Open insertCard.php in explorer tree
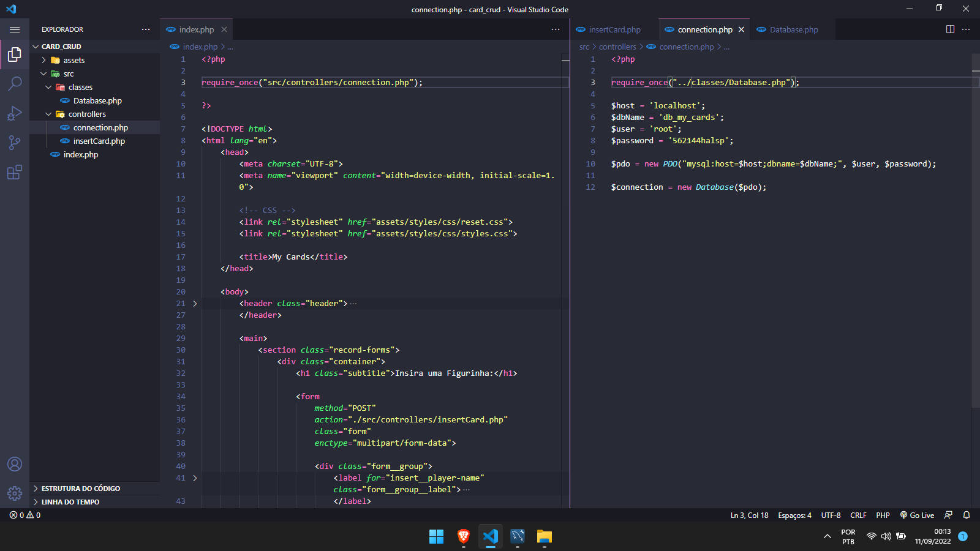Screen dimensions: 980x551 [x=95, y=141]
